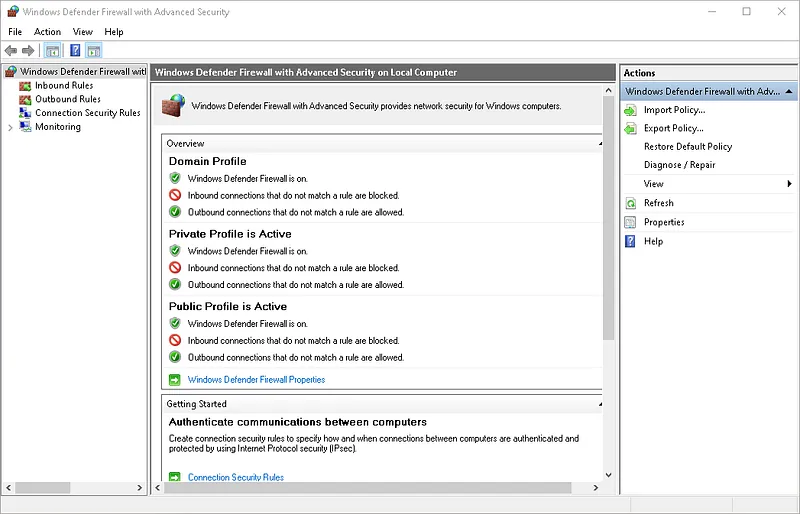Click the center pane horizontal scroll right arrow
The width and height of the screenshot is (800, 514).
pos(595,488)
